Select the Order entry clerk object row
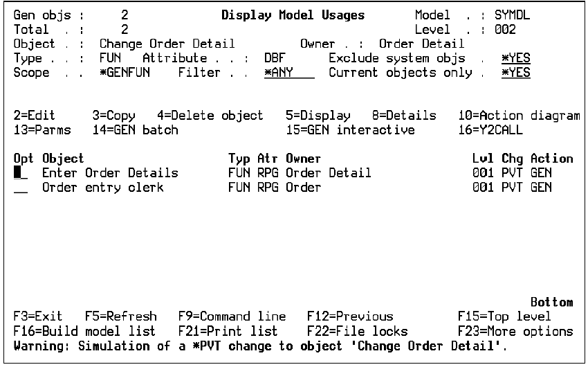Screen dimensions: 588x367 [103, 187]
